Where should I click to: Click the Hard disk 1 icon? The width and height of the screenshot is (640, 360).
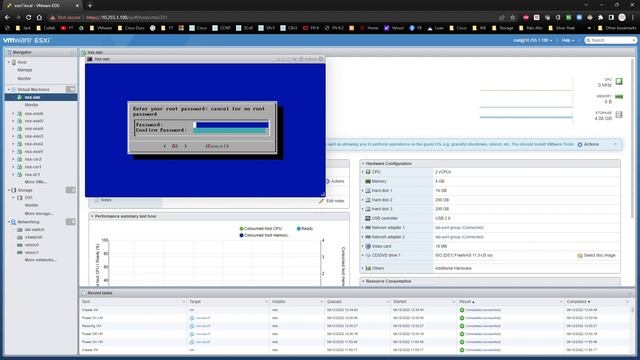coord(368,191)
